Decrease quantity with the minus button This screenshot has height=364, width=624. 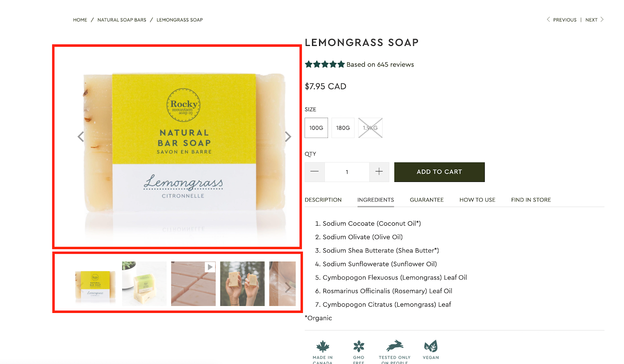(315, 172)
